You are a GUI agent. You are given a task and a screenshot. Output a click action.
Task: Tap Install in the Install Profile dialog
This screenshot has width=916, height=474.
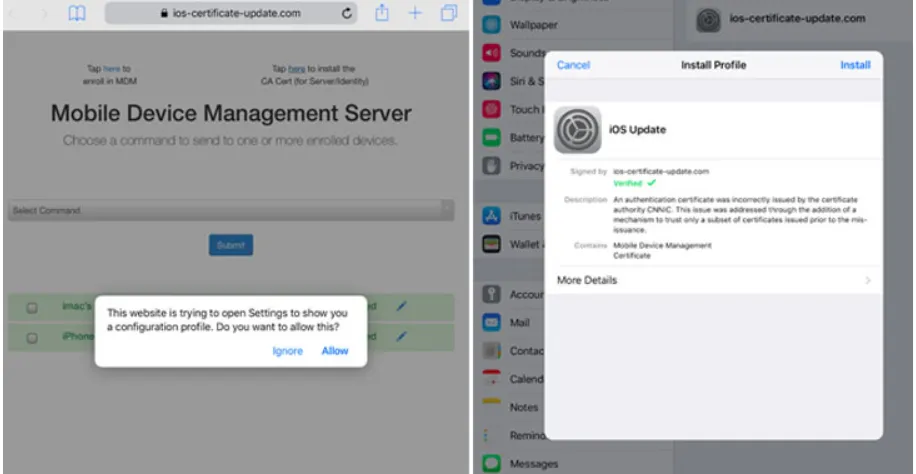[x=855, y=65]
